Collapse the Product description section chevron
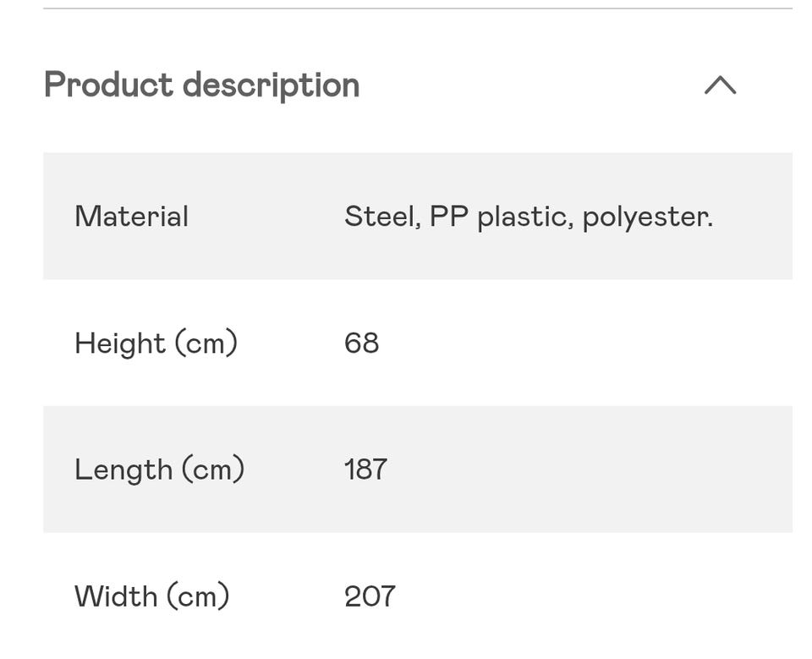This screenshot has width=812, height=659. click(x=720, y=85)
